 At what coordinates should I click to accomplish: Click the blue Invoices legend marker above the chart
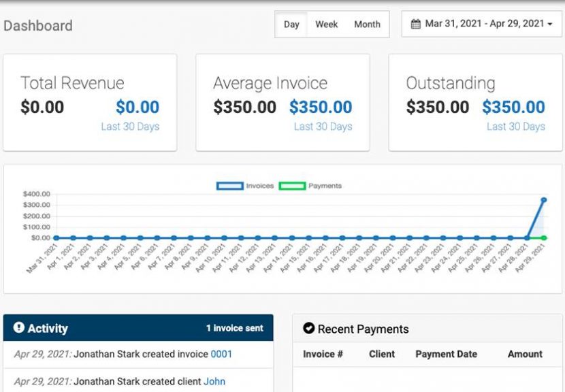pyautogui.click(x=229, y=185)
